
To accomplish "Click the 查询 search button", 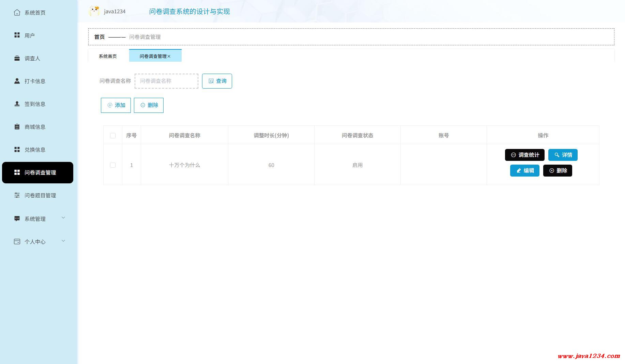I will point(217,81).
